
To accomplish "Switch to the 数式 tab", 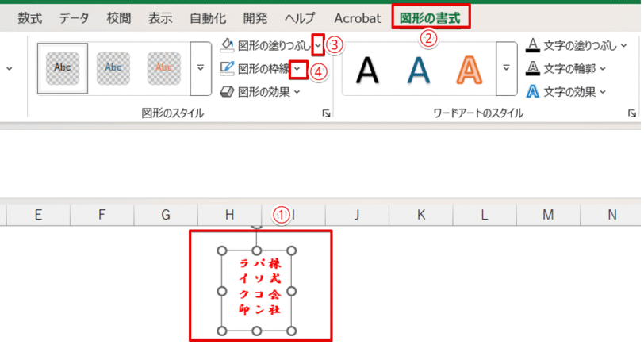I will 29,18.
